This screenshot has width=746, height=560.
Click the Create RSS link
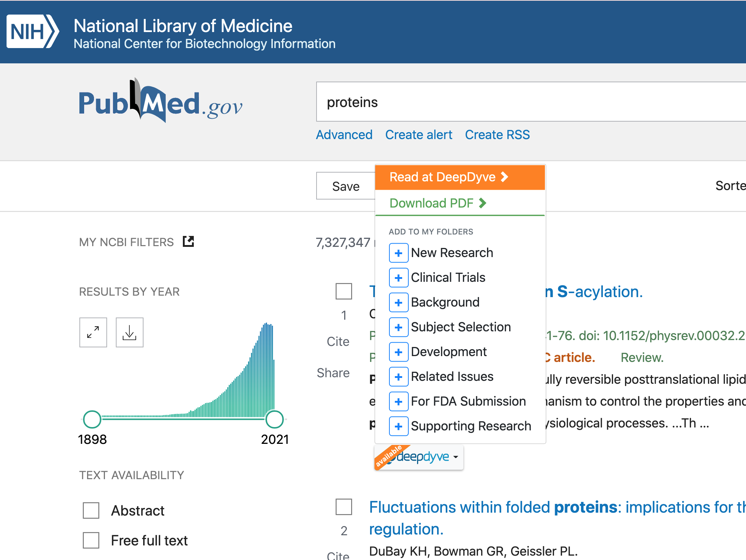(497, 135)
